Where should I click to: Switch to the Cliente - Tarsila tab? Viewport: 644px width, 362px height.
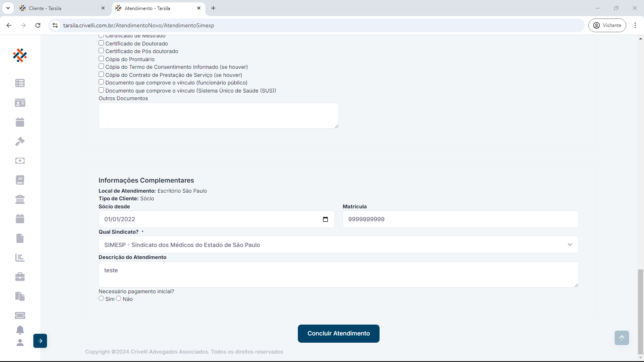[60, 8]
